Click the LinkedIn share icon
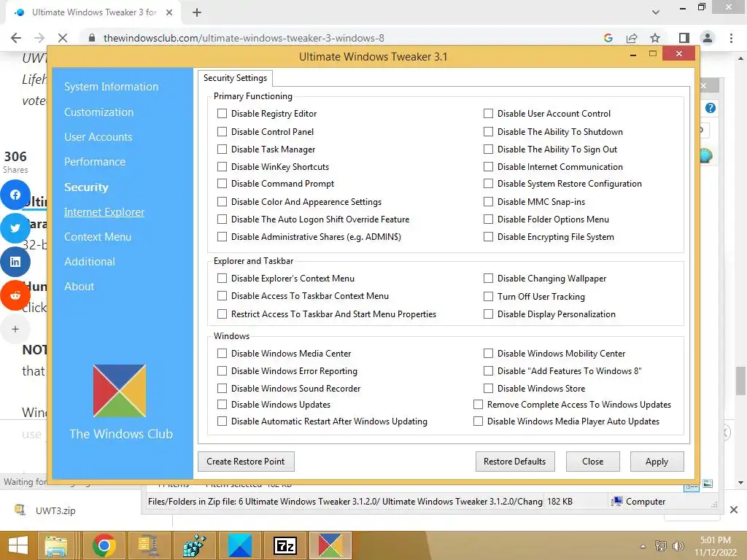 (x=15, y=262)
